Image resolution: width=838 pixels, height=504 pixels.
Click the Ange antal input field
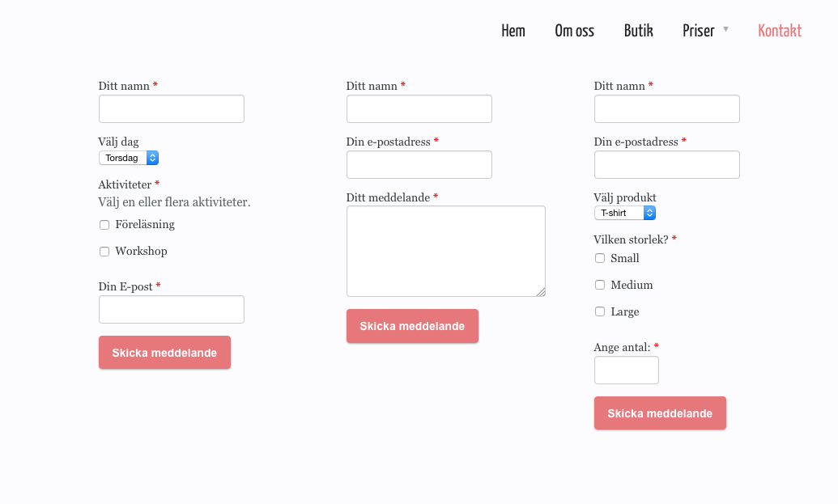[627, 370]
